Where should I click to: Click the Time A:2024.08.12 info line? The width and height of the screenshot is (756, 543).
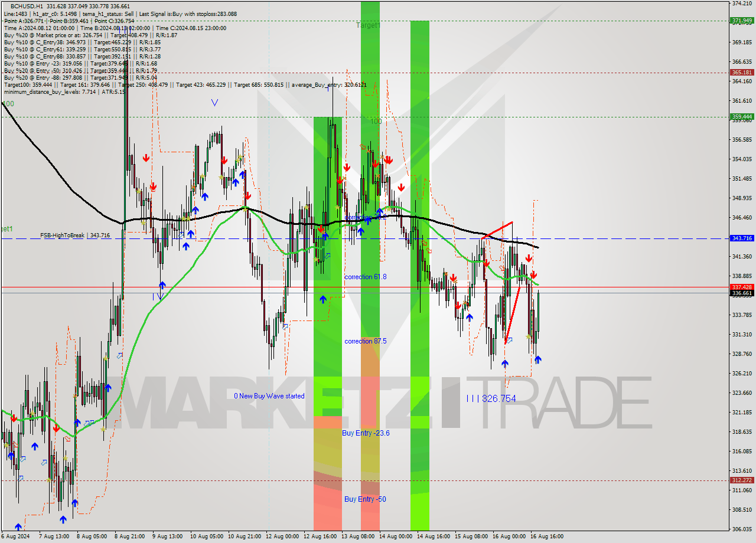(115, 28)
